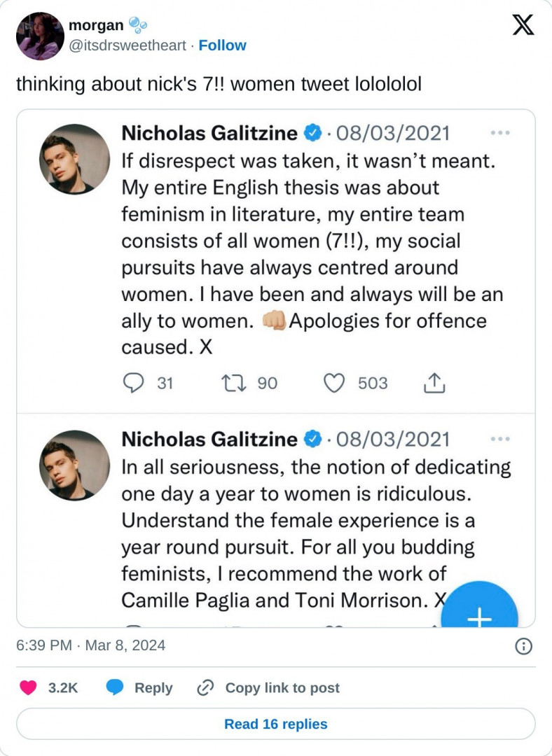Image resolution: width=552 pixels, height=756 pixels.
Task: Open more options on first Galitzine tweet
Action: coord(500,133)
